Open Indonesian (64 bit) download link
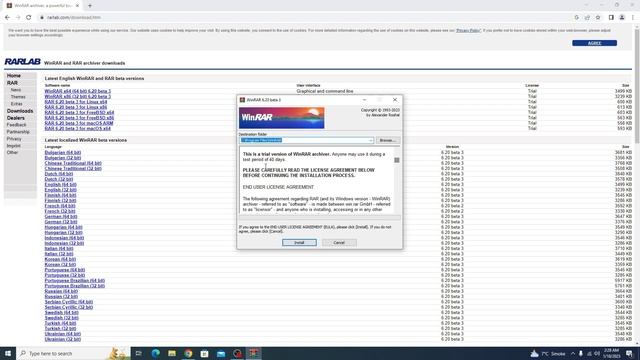Viewport: 640px width, 360px height. point(64,238)
